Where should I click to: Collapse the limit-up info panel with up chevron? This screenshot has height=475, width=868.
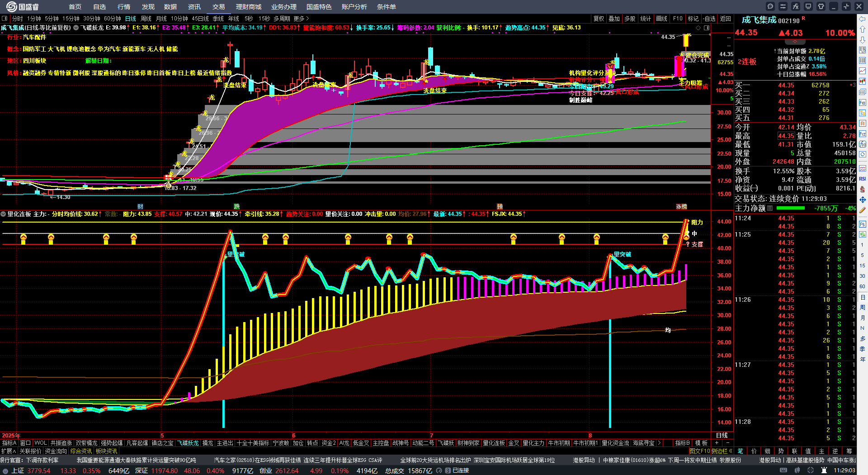coord(795,42)
